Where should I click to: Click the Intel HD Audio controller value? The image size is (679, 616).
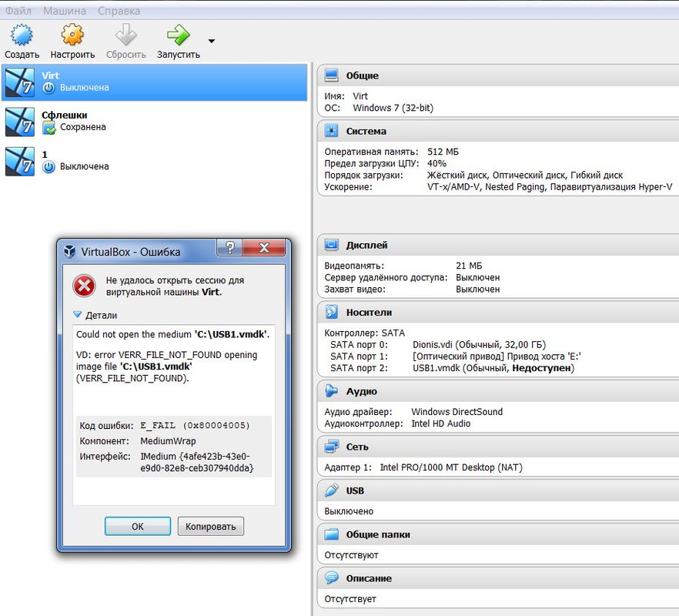[x=441, y=423]
